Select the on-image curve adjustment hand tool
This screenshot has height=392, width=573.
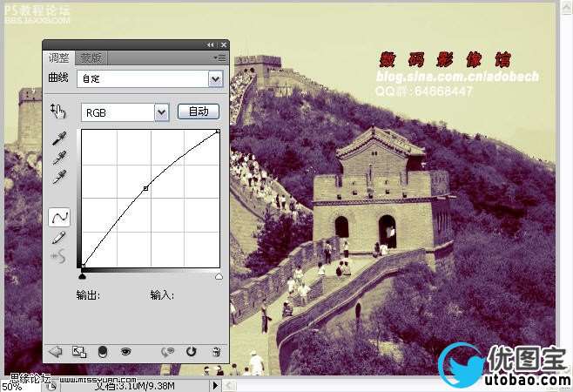pos(59,112)
